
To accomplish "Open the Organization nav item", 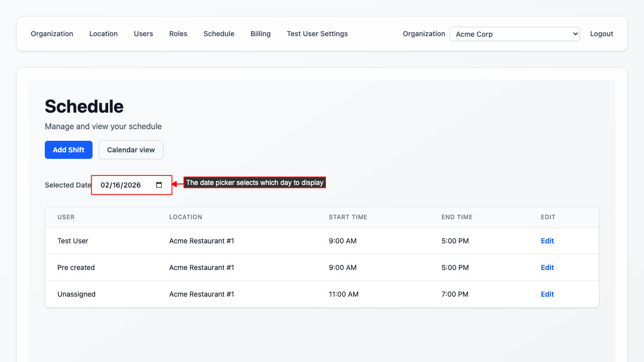I will pos(52,34).
